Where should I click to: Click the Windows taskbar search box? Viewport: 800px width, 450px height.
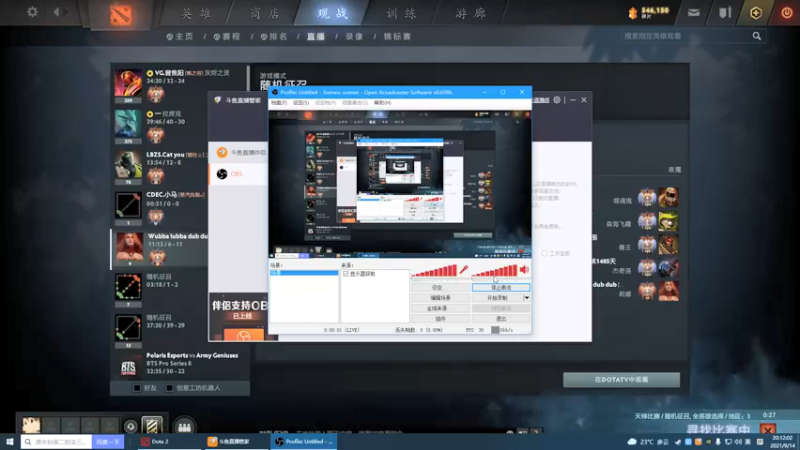57,441
